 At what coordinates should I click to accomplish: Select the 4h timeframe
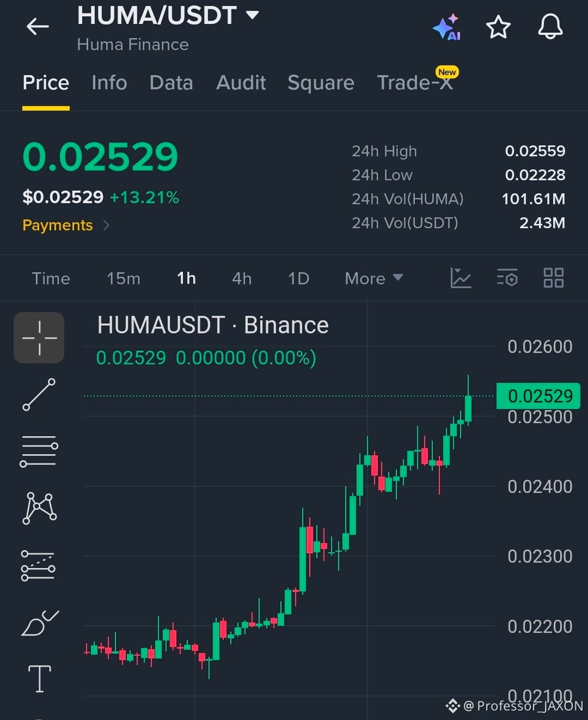[242, 278]
